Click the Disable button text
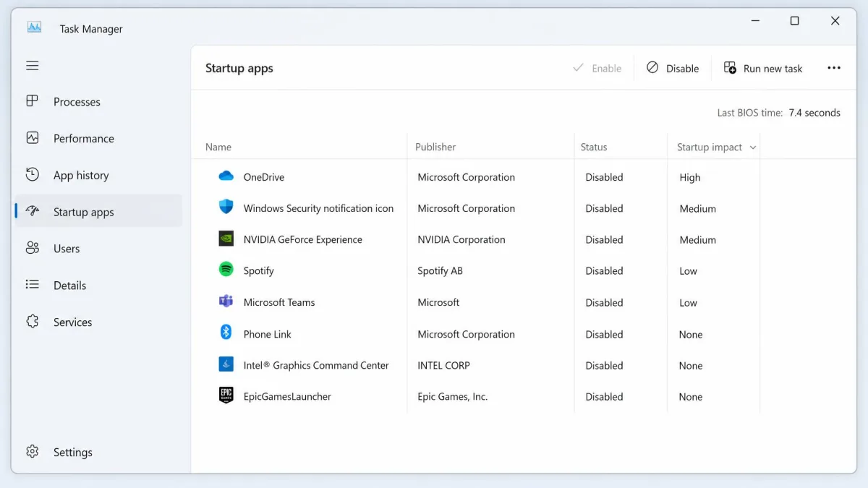Image resolution: width=868 pixels, height=488 pixels. (682, 69)
